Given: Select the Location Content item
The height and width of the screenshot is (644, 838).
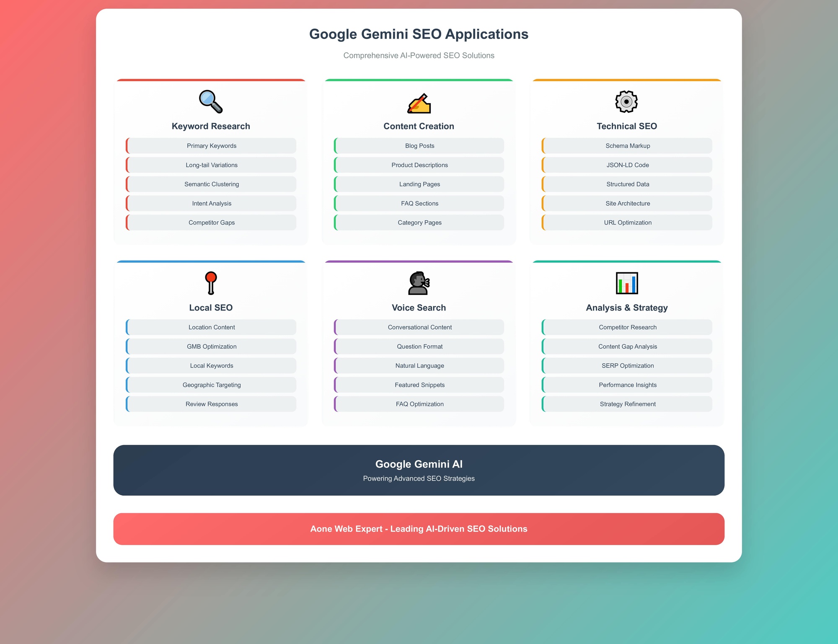Looking at the screenshot, I should (211, 327).
